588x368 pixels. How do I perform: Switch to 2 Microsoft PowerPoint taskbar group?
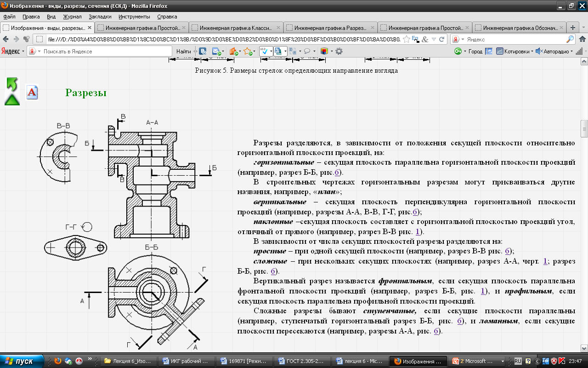[476, 361]
